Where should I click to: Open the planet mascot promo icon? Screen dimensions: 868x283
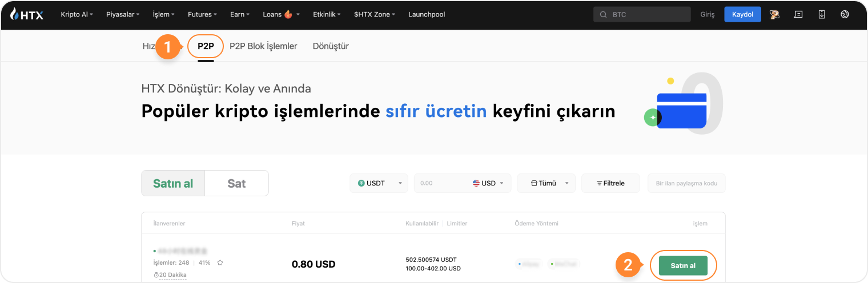pos(774,14)
